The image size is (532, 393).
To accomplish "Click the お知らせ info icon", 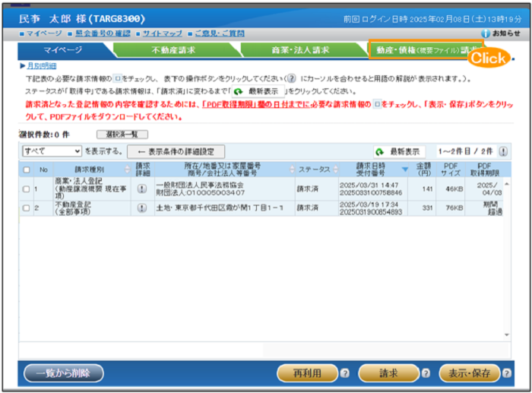I will pyautogui.click(x=486, y=34).
